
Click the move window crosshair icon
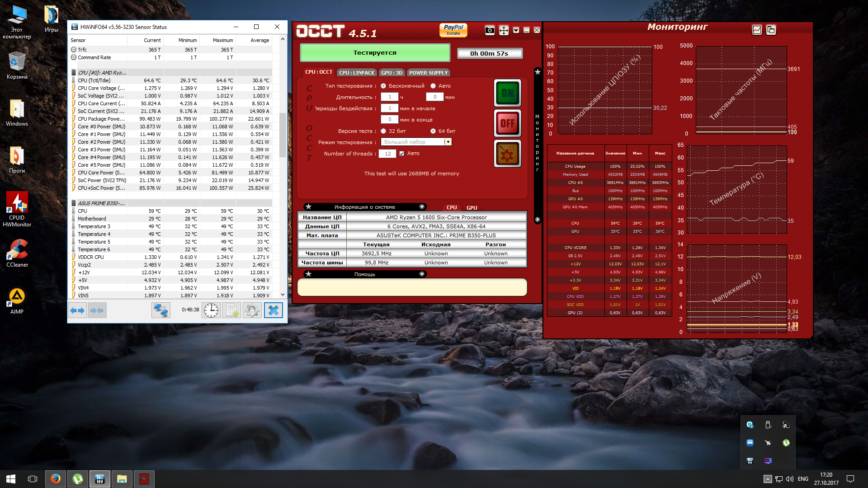[x=504, y=30]
